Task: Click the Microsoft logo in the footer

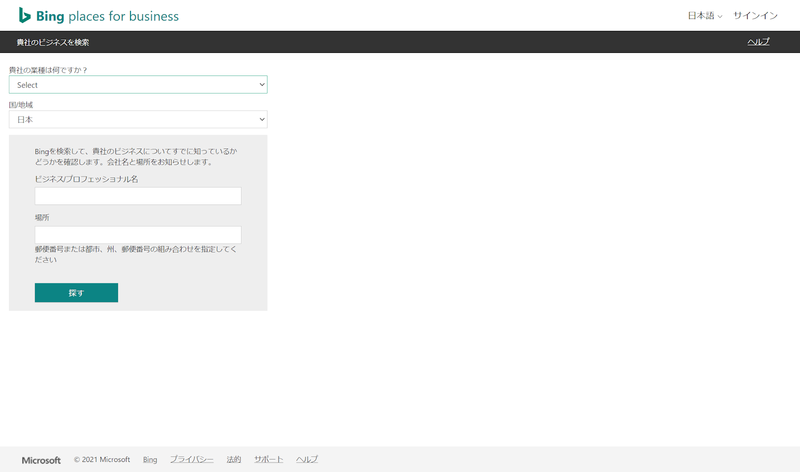Action: [x=41, y=460]
